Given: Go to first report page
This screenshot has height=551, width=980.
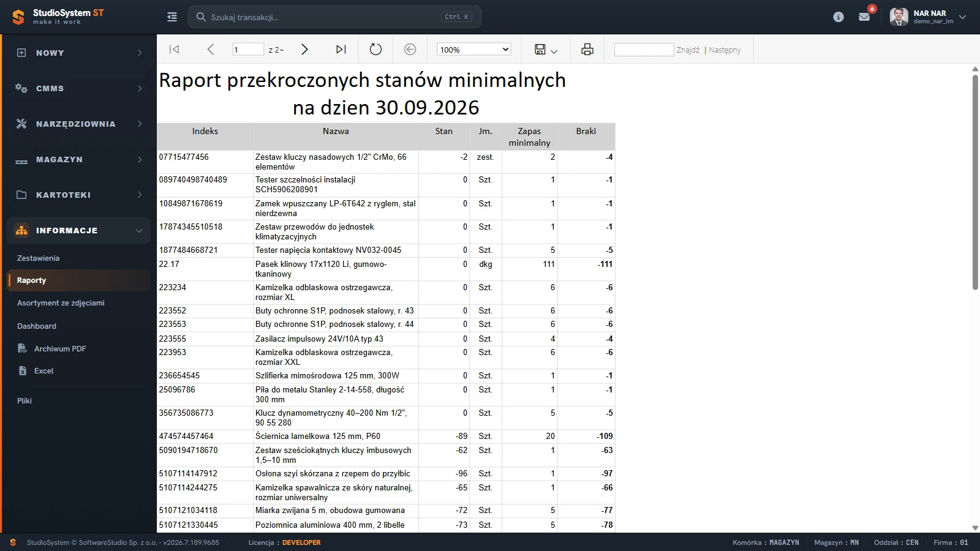Looking at the screenshot, I should coord(174,50).
